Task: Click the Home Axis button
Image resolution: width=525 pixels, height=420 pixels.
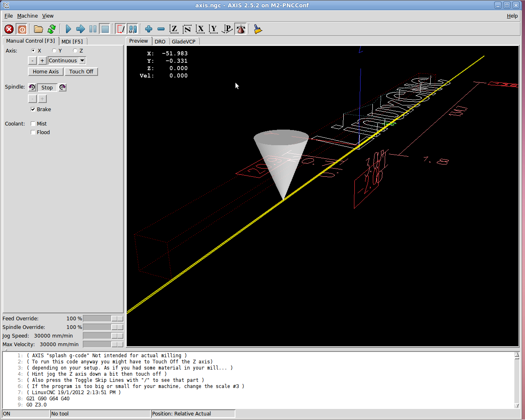Action: pyautogui.click(x=46, y=72)
